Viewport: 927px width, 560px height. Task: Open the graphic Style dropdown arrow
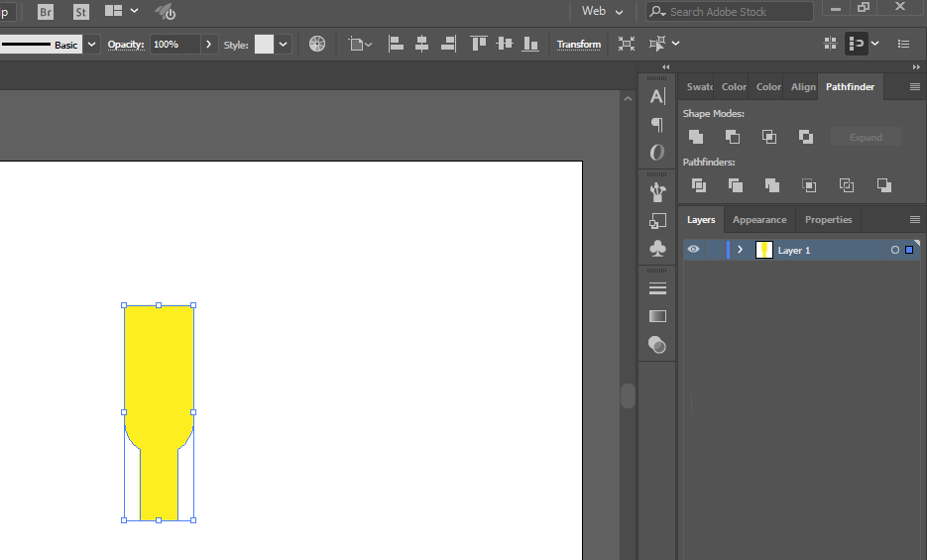click(284, 45)
